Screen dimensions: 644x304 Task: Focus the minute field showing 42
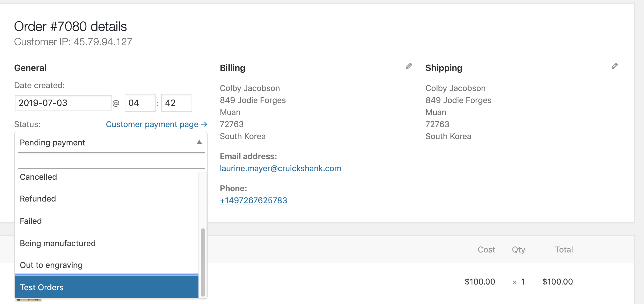coord(176,103)
